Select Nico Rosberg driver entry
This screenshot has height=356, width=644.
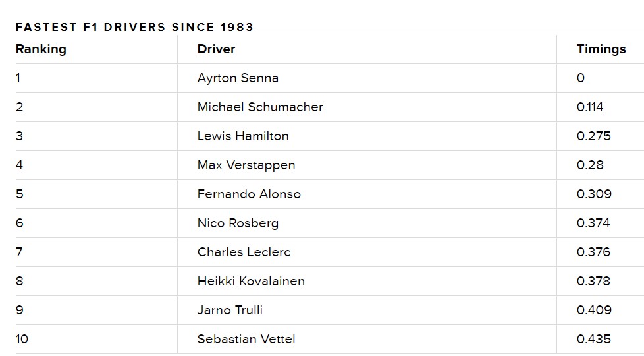[x=238, y=223]
